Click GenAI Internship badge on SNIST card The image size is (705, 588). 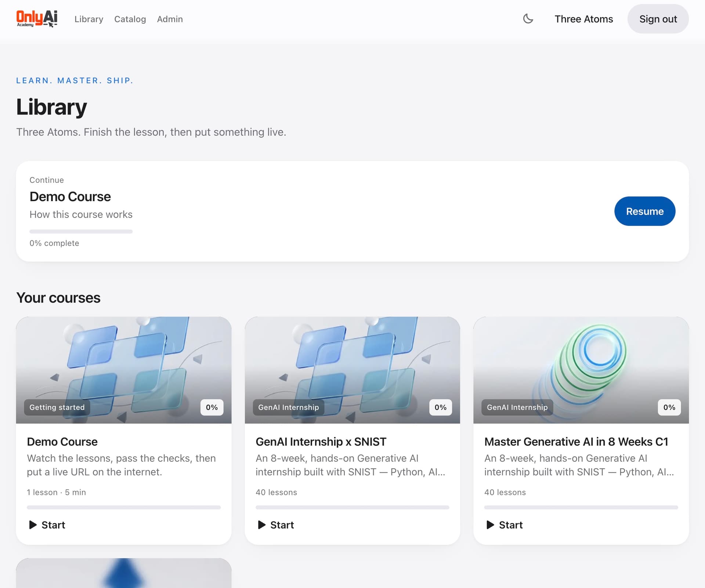click(289, 407)
